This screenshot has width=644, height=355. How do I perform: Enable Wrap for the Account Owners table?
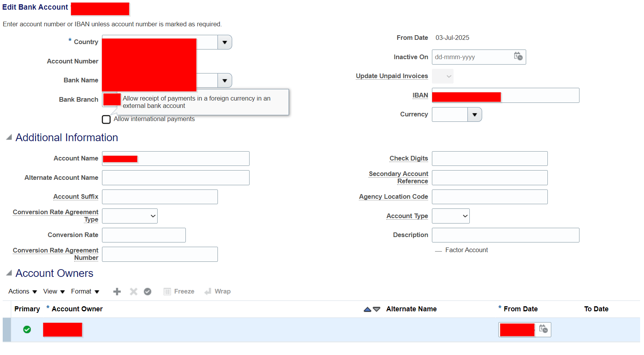(217, 291)
